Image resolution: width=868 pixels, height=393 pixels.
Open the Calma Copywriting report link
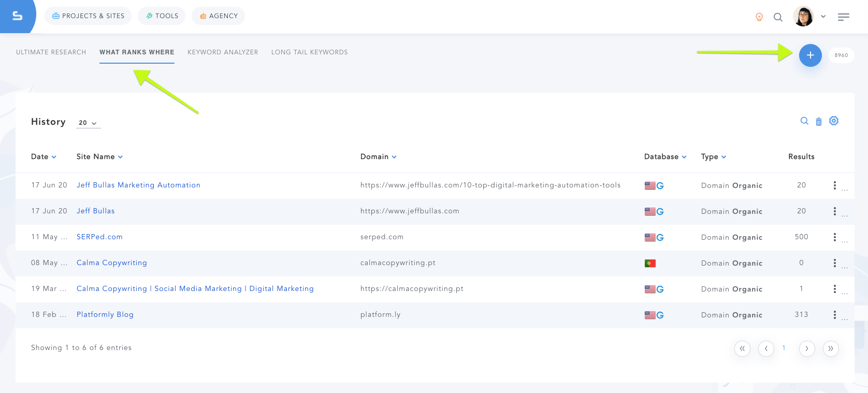112,263
